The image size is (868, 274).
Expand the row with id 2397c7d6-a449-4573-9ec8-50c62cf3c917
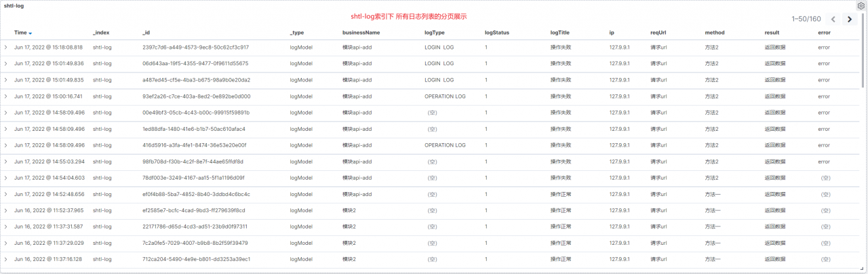tap(6, 47)
